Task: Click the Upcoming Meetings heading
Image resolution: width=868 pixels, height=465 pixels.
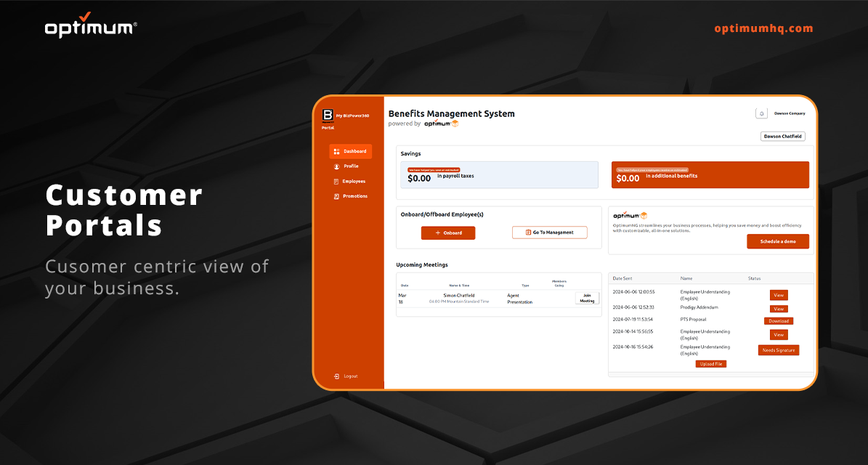Action: point(422,265)
